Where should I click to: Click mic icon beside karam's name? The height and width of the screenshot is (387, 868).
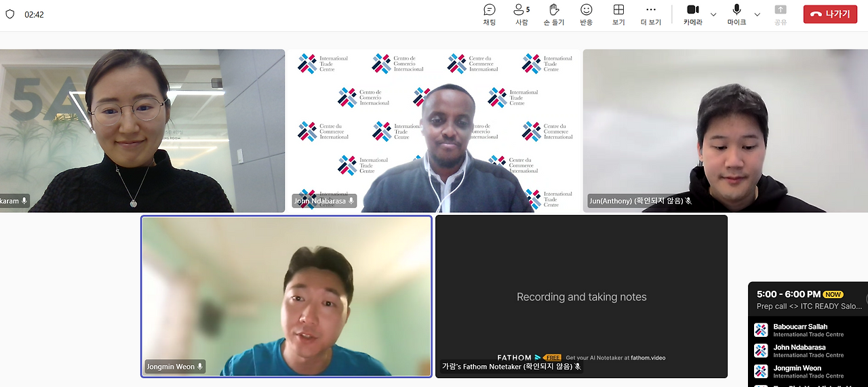click(24, 201)
